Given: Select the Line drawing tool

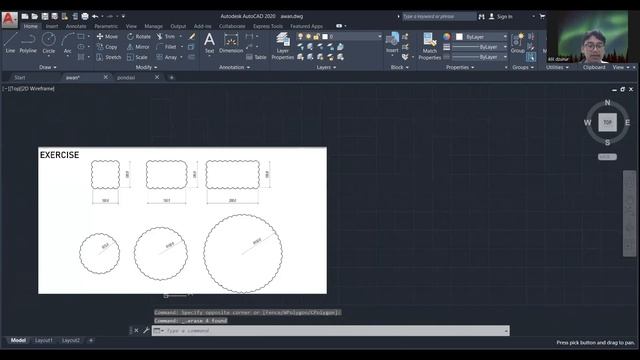Looking at the screenshot, I should (10, 43).
